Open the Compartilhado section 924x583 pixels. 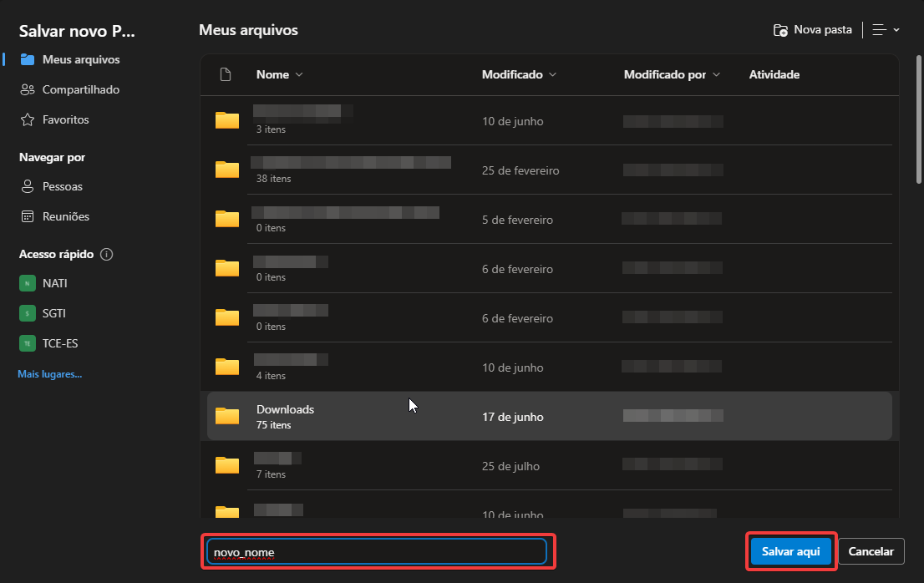point(80,89)
